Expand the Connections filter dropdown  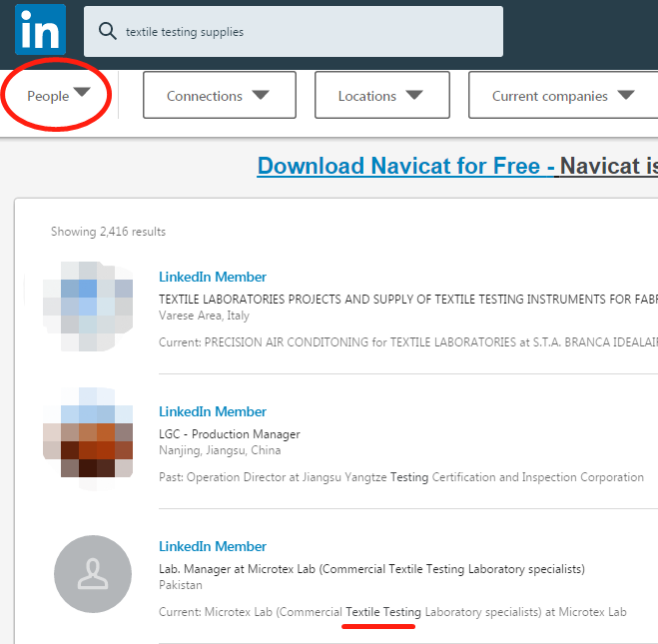tap(219, 96)
